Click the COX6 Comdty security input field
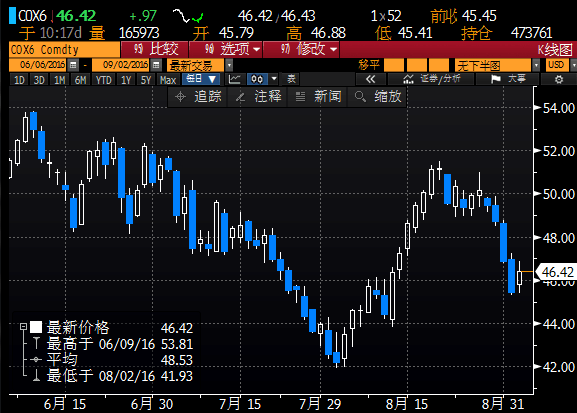577x413 pixels. (64, 49)
